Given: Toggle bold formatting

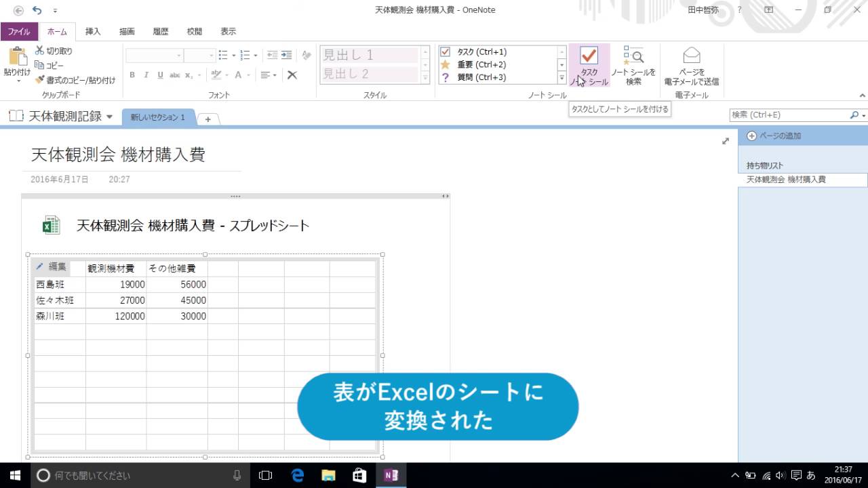Looking at the screenshot, I should [132, 75].
